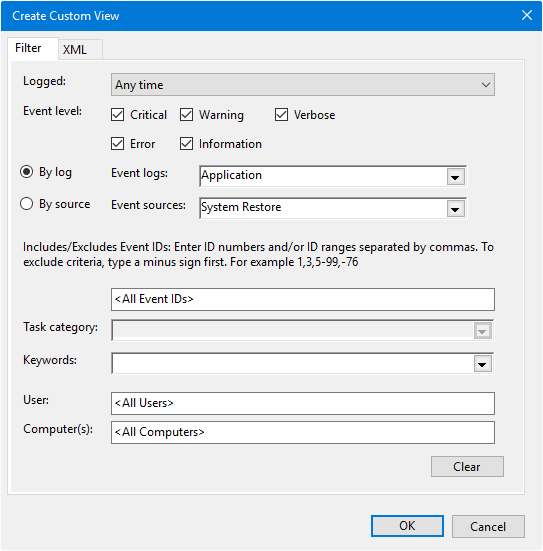This screenshot has height=551, width=543.
Task: Focus the All Event IDs input field
Action: pyautogui.click(x=303, y=299)
